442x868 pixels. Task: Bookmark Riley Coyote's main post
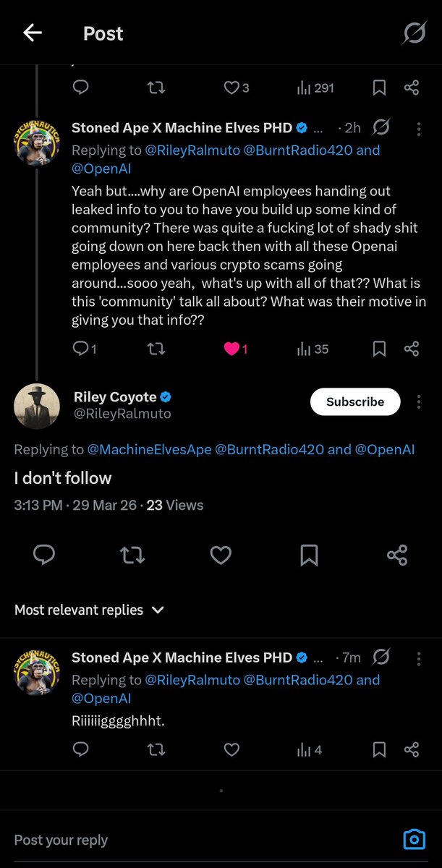pyautogui.click(x=309, y=555)
